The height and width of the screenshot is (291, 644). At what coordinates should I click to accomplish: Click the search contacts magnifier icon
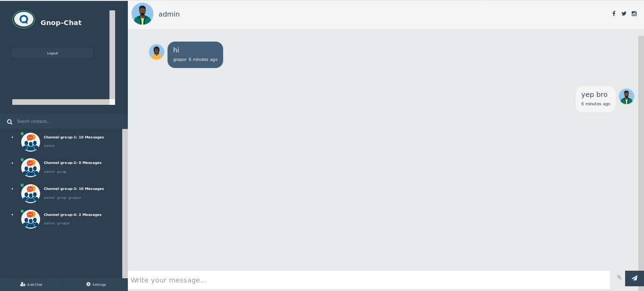point(9,122)
